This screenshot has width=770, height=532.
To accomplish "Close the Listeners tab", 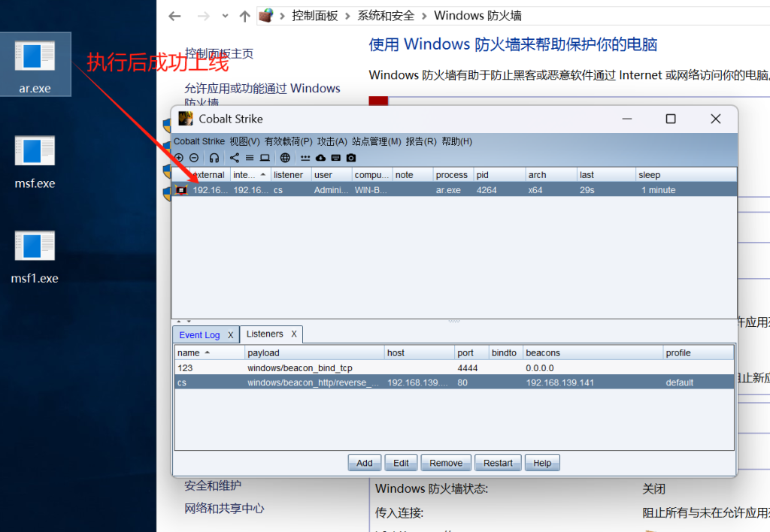I will pyautogui.click(x=294, y=334).
